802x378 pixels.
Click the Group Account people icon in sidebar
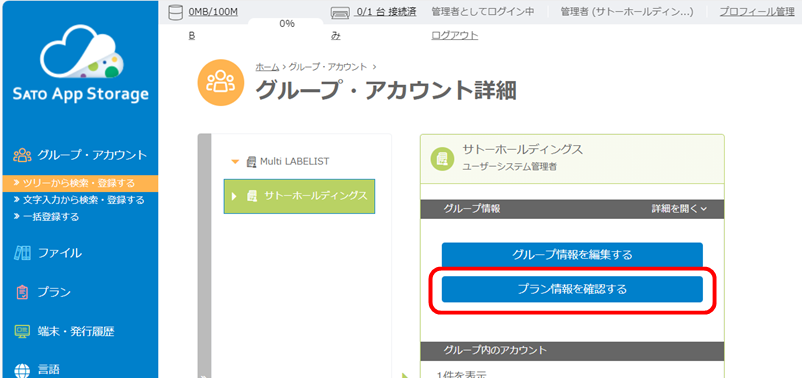point(23,155)
